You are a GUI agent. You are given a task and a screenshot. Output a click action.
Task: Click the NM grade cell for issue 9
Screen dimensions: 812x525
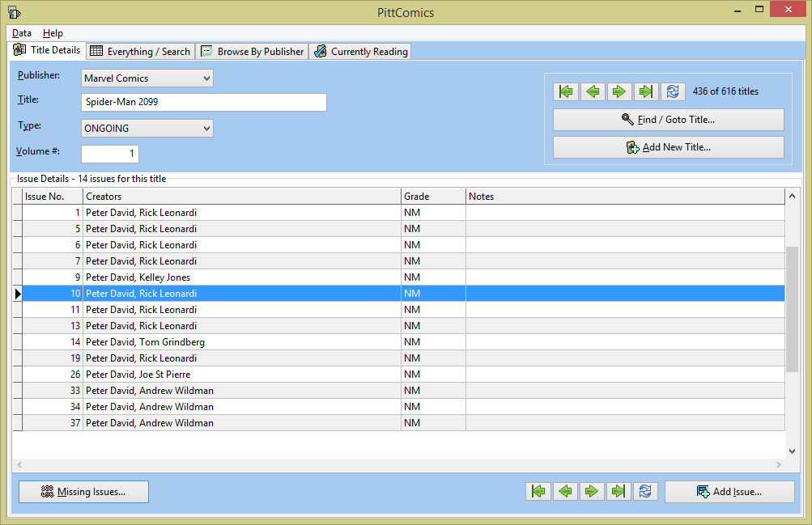click(433, 277)
